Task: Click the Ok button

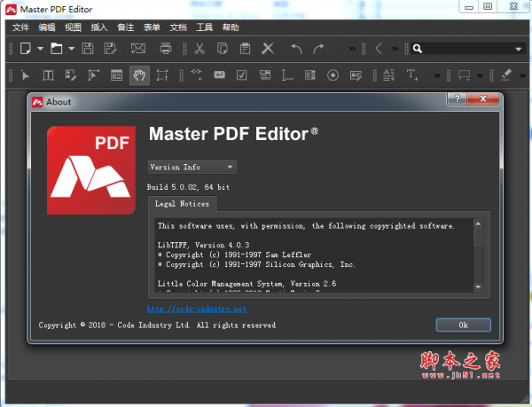Action: (463, 325)
